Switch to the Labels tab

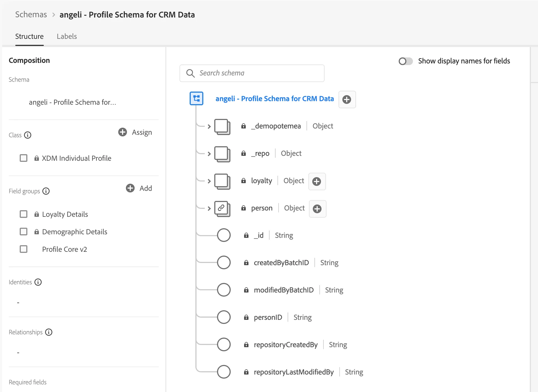coord(67,36)
